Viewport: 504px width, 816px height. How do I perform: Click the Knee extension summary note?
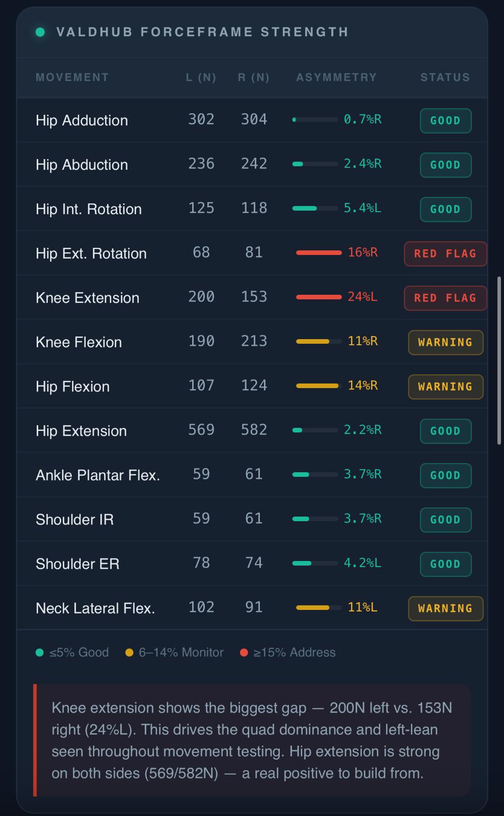(252, 741)
